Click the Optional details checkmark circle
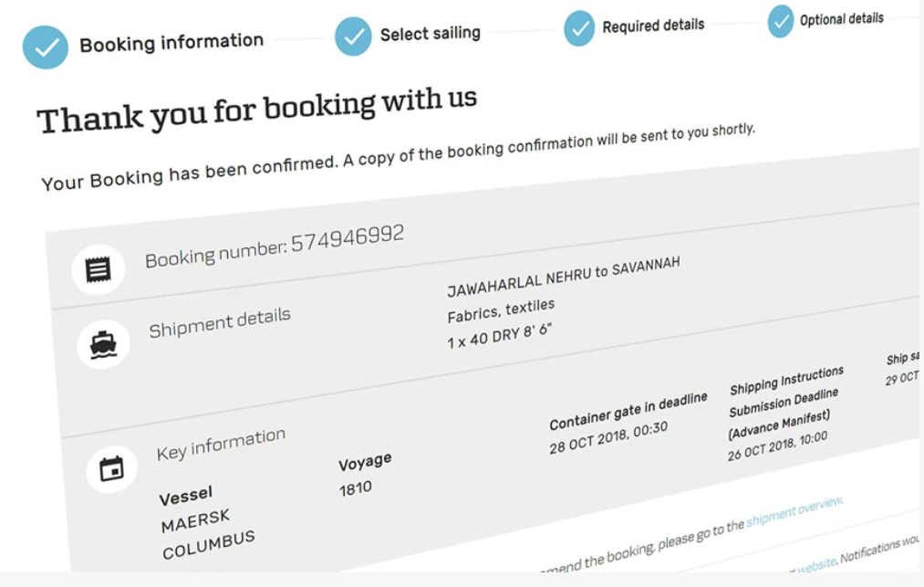This screenshot has height=587, width=924. point(781,21)
